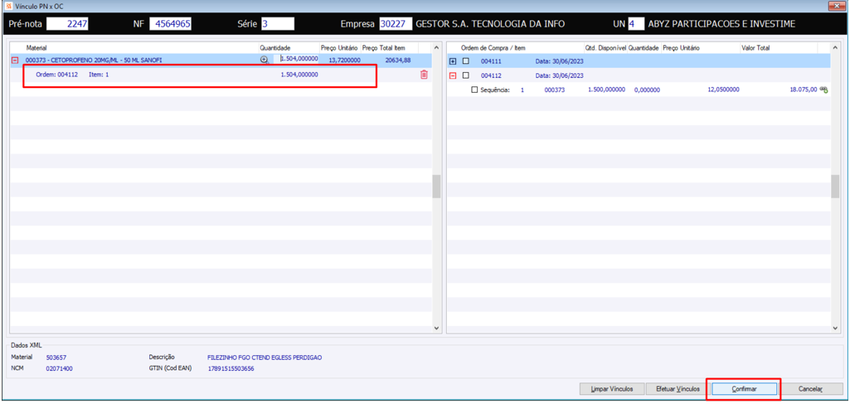The height and width of the screenshot is (404, 850).
Task: Click the right panel scrollbar thumb
Action: tap(835, 187)
